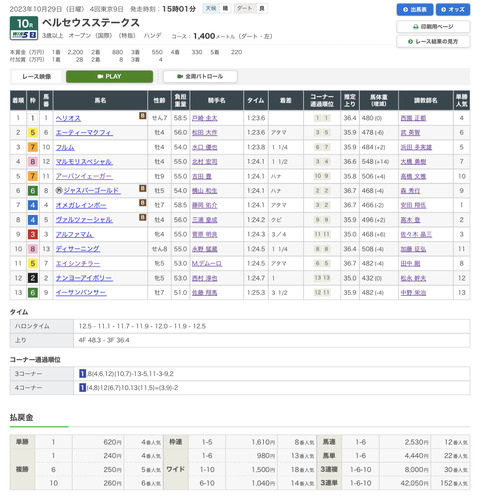This screenshot has width=480, height=497.
Task: Click the highlighted 1 in 3コーナー order
Action: [82, 374]
